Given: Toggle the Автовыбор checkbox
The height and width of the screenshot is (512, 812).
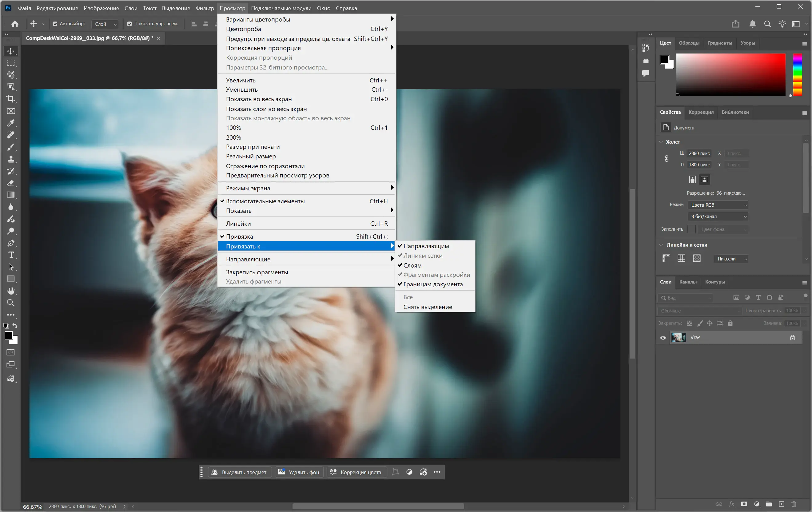Looking at the screenshot, I should (x=55, y=24).
